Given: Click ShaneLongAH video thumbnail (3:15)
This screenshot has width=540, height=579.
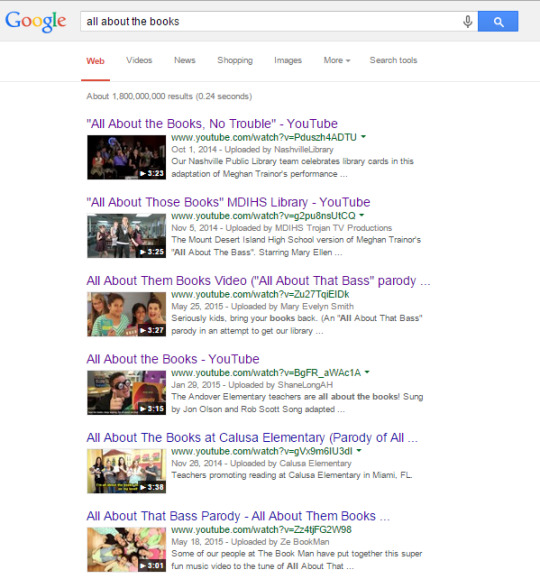Looking at the screenshot, I should click(126, 393).
